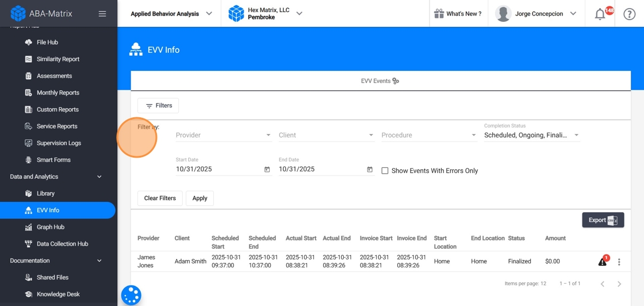Toggle the hamburger sidebar menu
This screenshot has height=306, width=644.
click(102, 14)
